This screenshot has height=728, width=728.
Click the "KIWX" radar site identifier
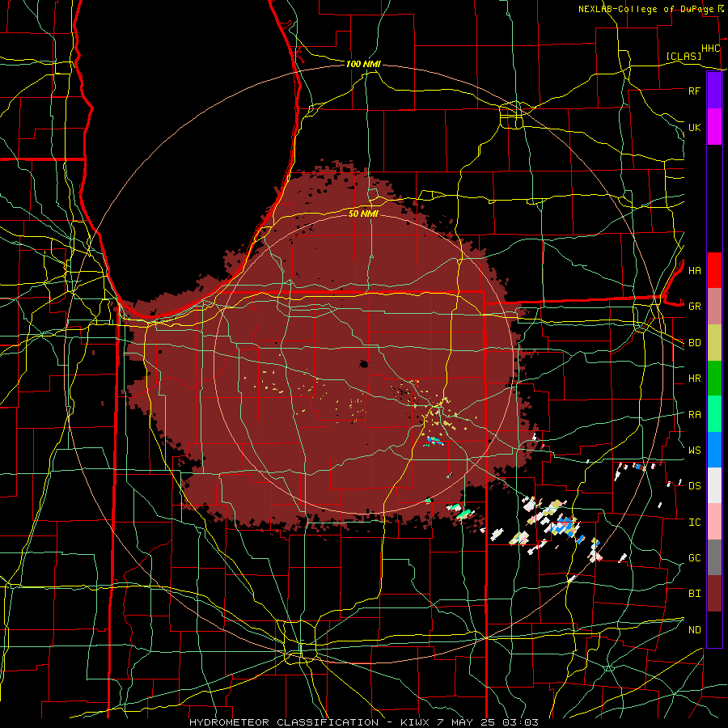click(416, 722)
